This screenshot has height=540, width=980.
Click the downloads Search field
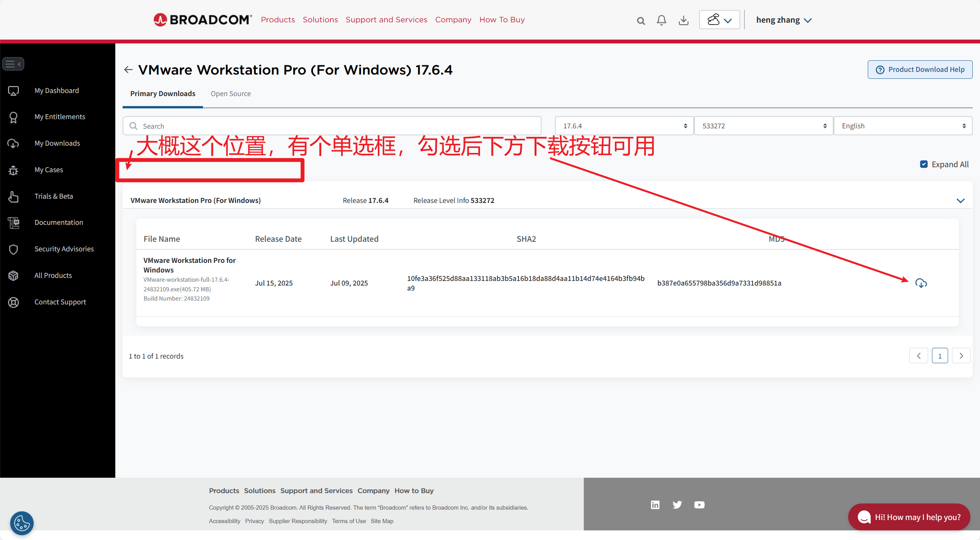pyautogui.click(x=332, y=126)
